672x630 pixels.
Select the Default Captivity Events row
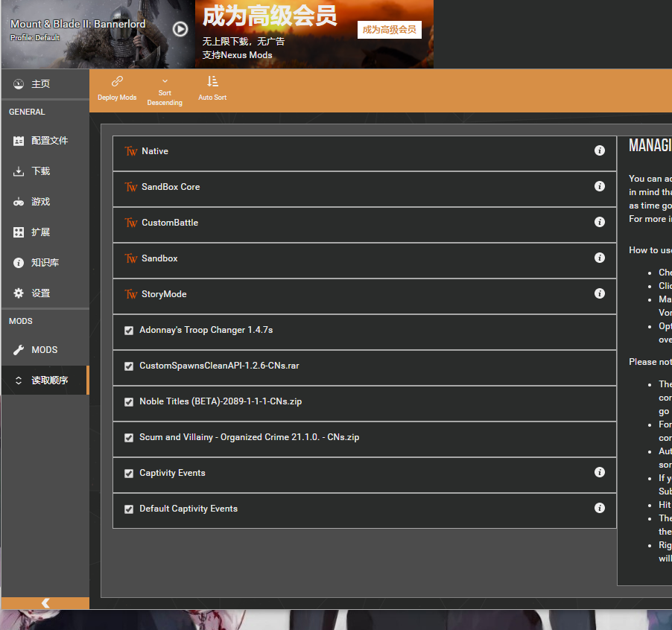pos(364,511)
